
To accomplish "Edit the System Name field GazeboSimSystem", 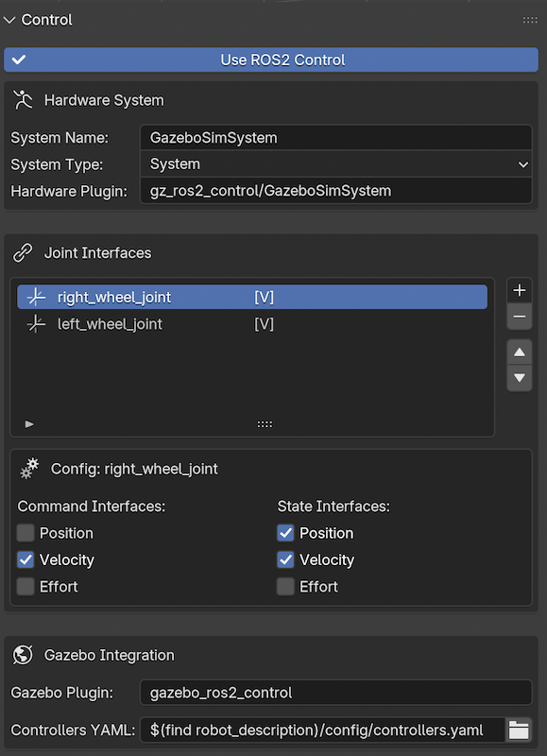I will pos(336,138).
